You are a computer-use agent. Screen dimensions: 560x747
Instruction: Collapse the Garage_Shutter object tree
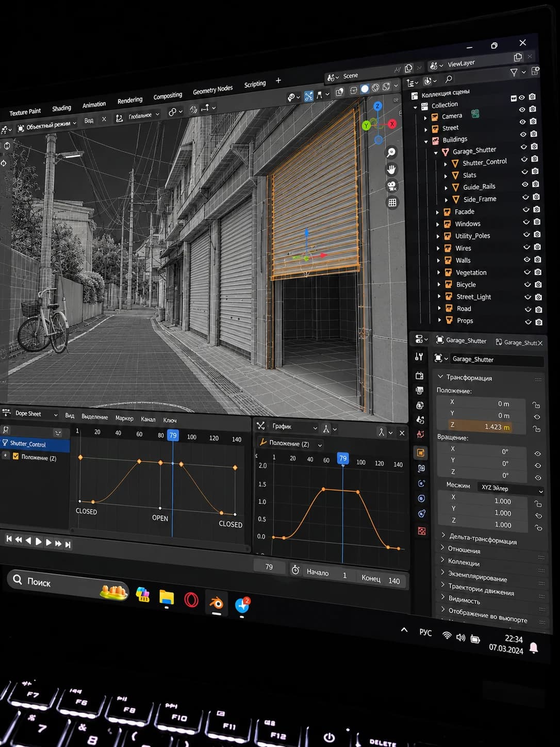click(436, 153)
